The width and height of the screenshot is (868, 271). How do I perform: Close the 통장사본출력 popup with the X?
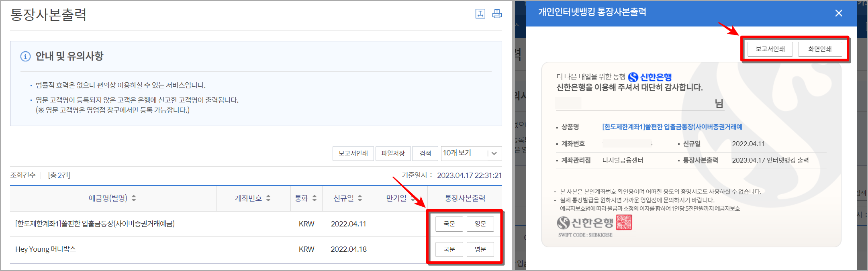pyautogui.click(x=839, y=13)
